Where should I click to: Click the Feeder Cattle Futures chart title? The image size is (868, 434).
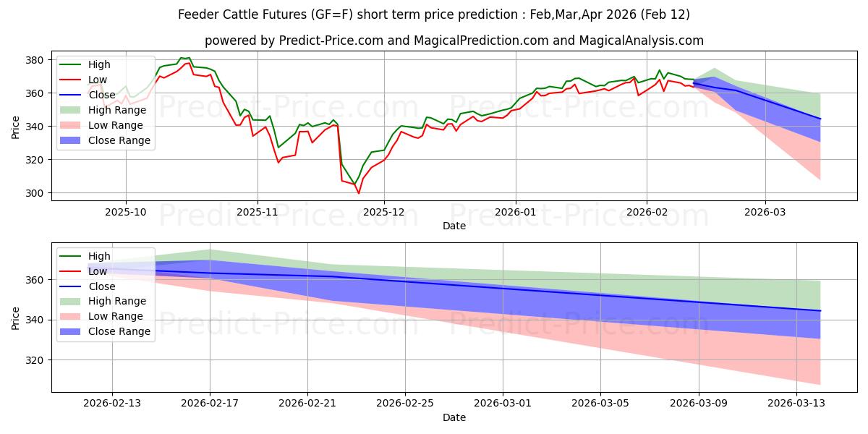click(x=433, y=15)
